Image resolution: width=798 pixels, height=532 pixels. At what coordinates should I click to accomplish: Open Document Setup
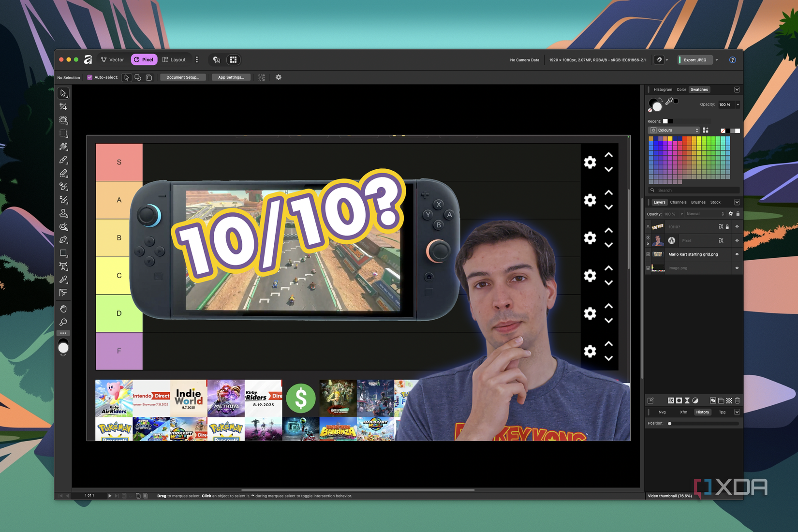click(183, 77)
